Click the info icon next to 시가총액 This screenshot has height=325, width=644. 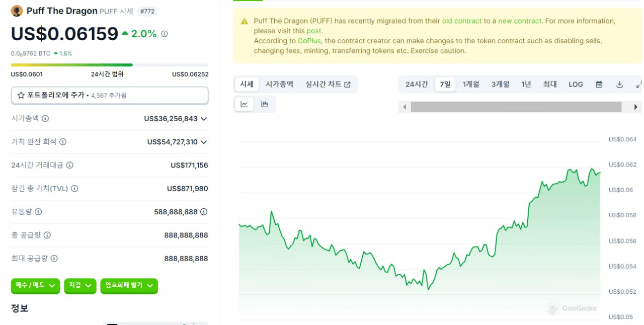(x=45, y=118)
